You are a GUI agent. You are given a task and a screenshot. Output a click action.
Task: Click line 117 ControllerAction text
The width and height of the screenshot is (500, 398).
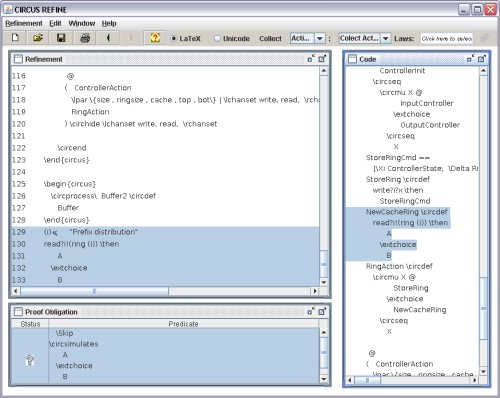(x=103, y=88)
